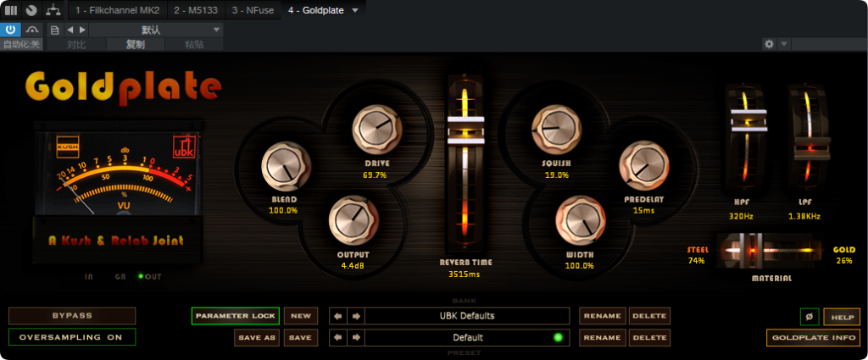The width and height of the screenshot is (868, 360).
Task: Select the 4 - Goldplate tab
Action: [x=315, y=10]
